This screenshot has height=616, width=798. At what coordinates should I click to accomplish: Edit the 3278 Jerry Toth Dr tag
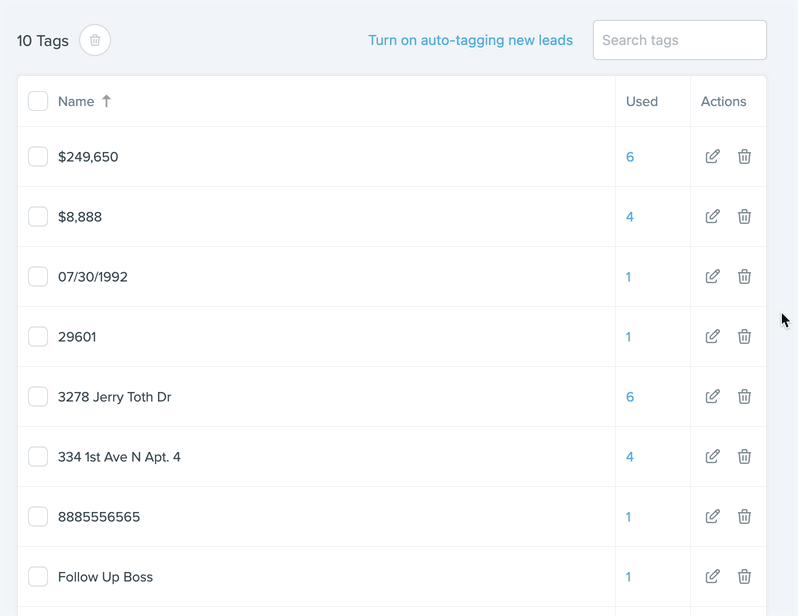(x=712, y=397)
